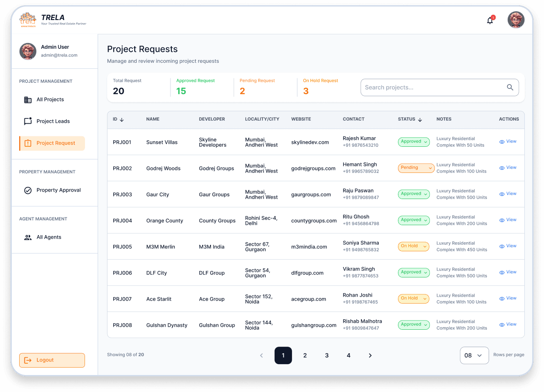Open status dropdown for Orange County
The height and width of the screenshot is (392, 544).
click(x=414, y=220)
